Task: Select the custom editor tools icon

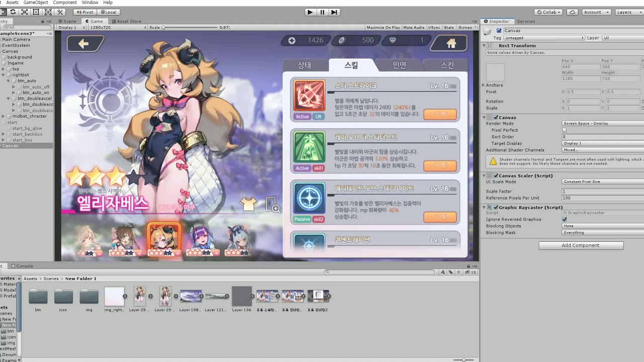Action: 60,12
